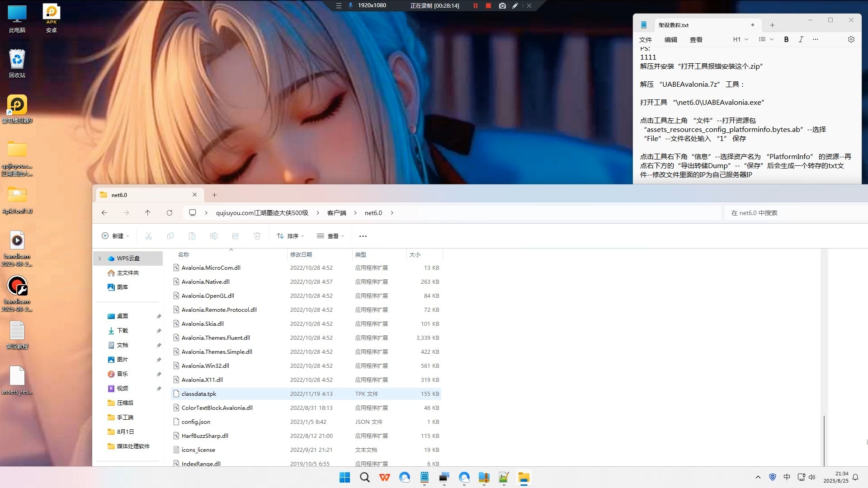868x488 pixels.
Task: Open Notepad 查看 menu
Action: pyautogui.click(x=696, y=40)
